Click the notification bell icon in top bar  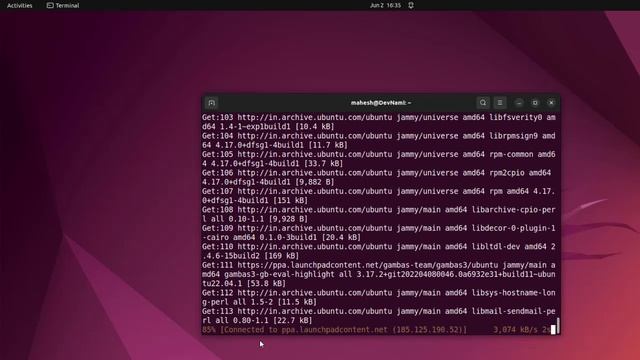click(411, 5)
